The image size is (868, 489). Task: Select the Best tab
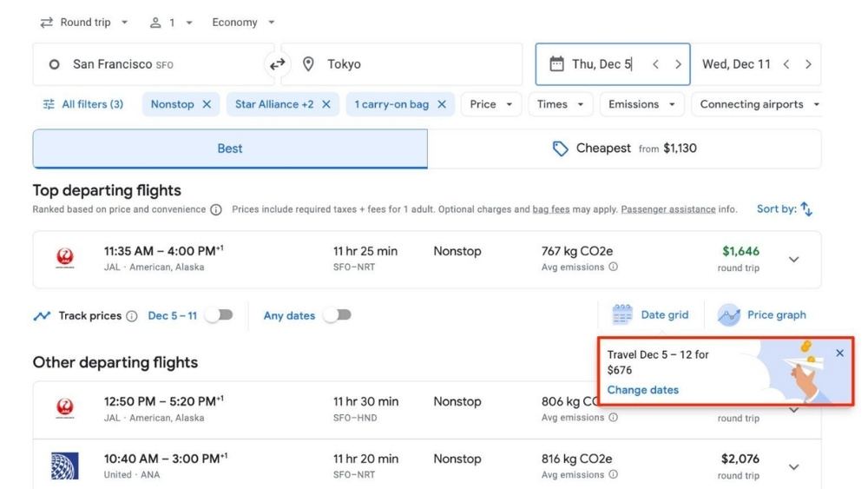[x=230, y=149]
